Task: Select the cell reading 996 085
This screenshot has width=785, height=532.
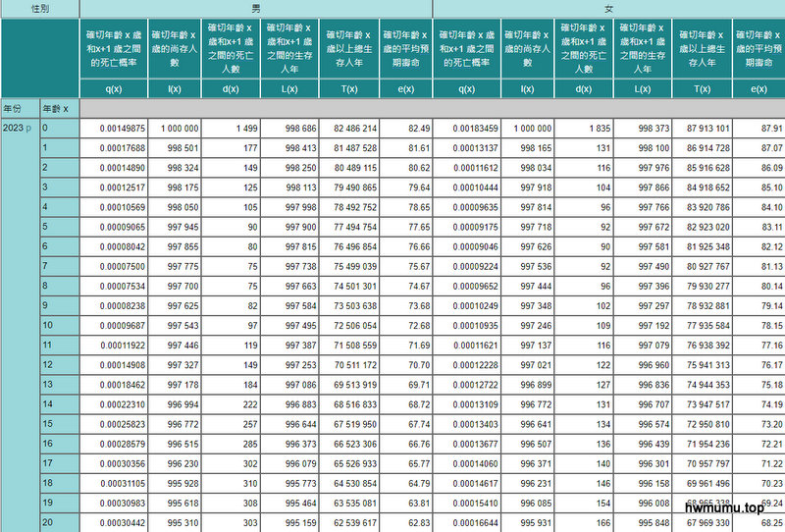Action: click(x=527, y=503)
